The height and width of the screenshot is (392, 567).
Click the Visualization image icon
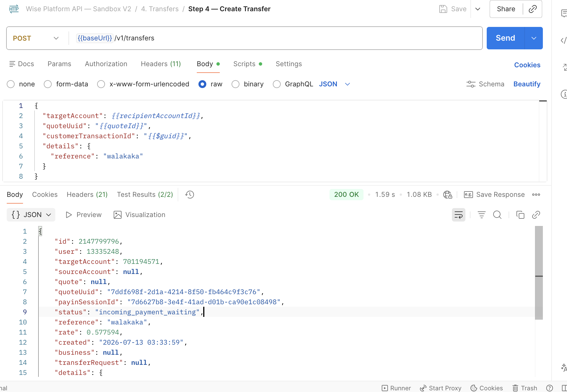click(117, 215)
